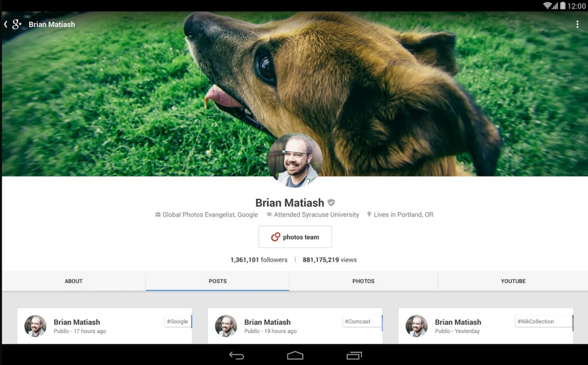The height and width of the screenshot is (365, 588).
Task: Tap the 12:00 clock in status bar
Action: click(x=577, y=6)
